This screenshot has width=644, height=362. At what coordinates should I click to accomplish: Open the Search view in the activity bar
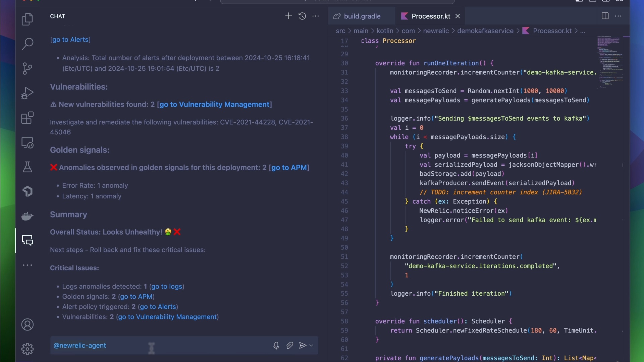[27, 44]
